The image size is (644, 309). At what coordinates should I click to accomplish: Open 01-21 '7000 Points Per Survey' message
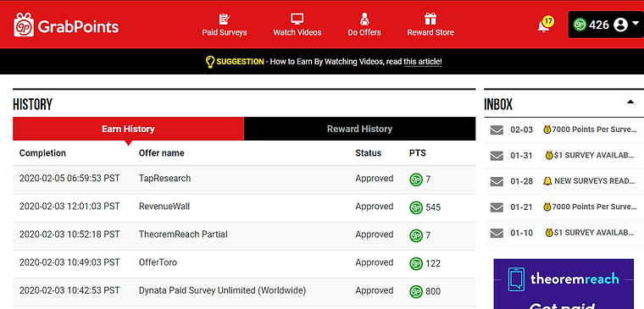[x=590, y=207]
